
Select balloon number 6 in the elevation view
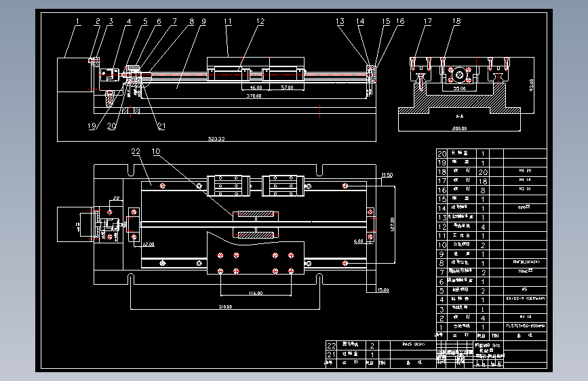159,22
